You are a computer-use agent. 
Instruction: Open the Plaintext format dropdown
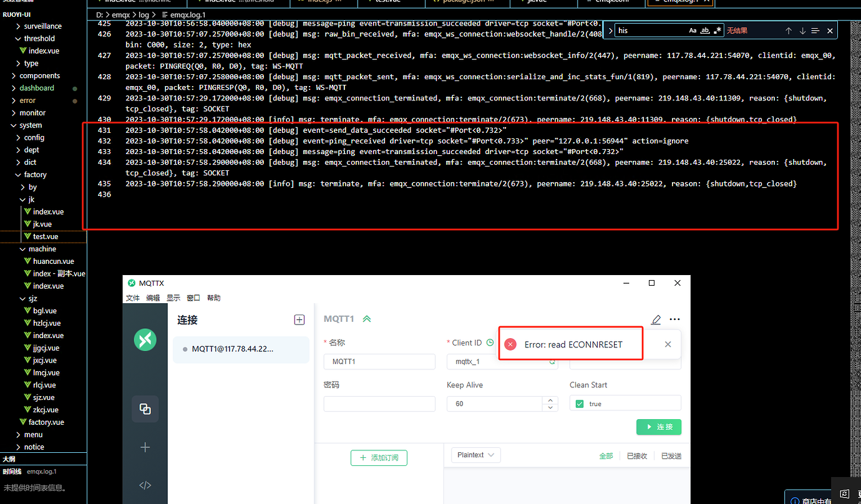pos(475,455)
